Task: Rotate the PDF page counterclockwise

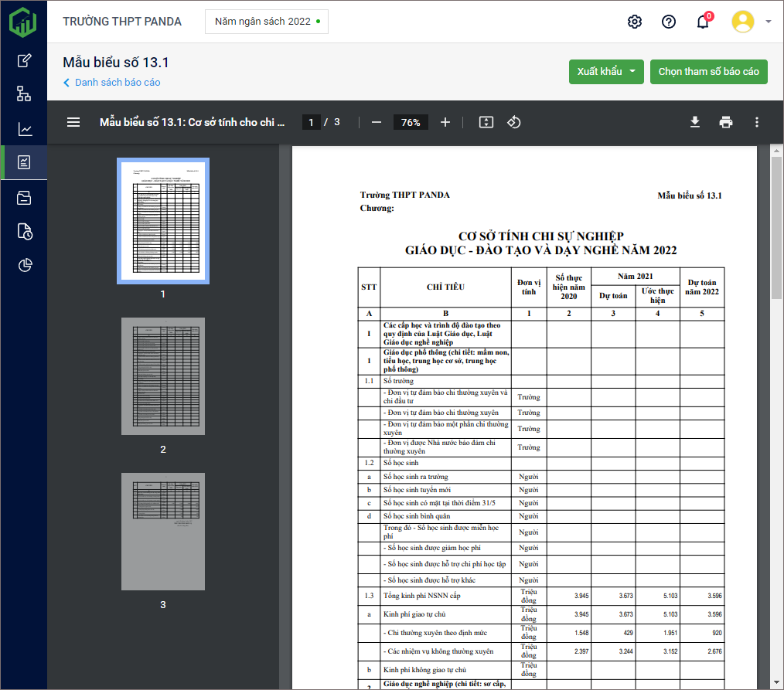Action: tap(514, 122)
